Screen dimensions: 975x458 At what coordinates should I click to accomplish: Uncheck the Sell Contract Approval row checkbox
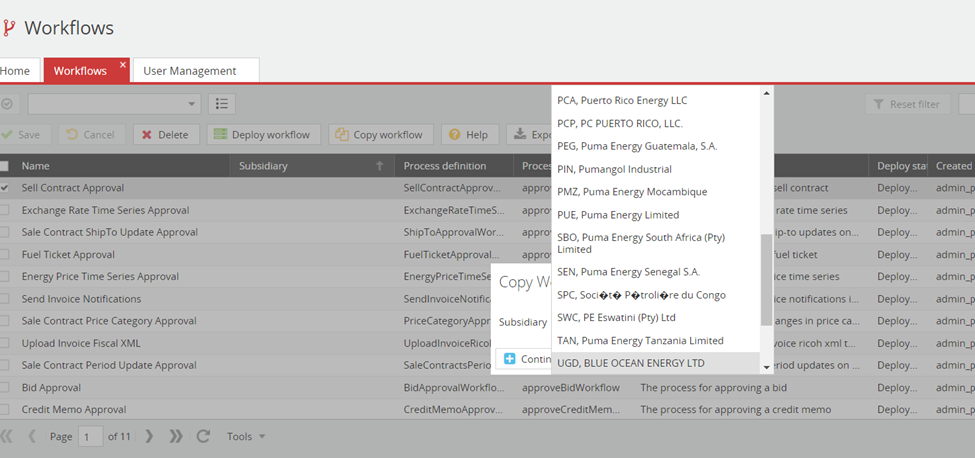click(x=5, y=188)
